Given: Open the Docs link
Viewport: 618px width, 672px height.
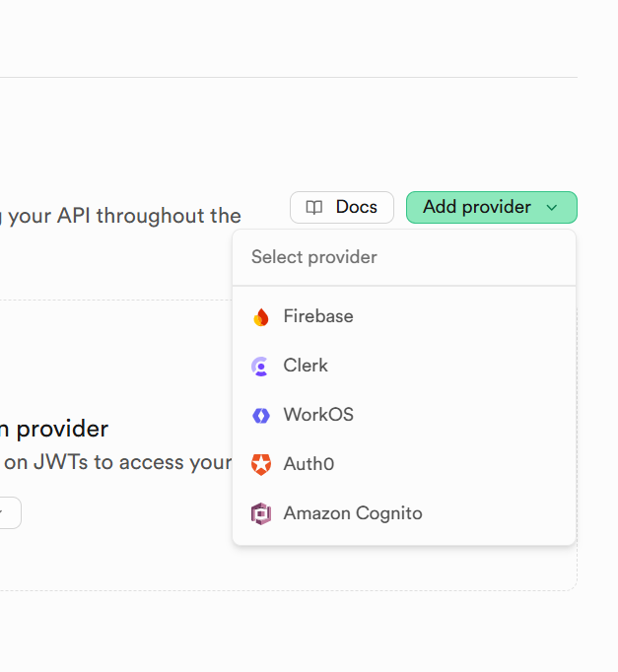Looking at the screenshot, I should [342, 207].
